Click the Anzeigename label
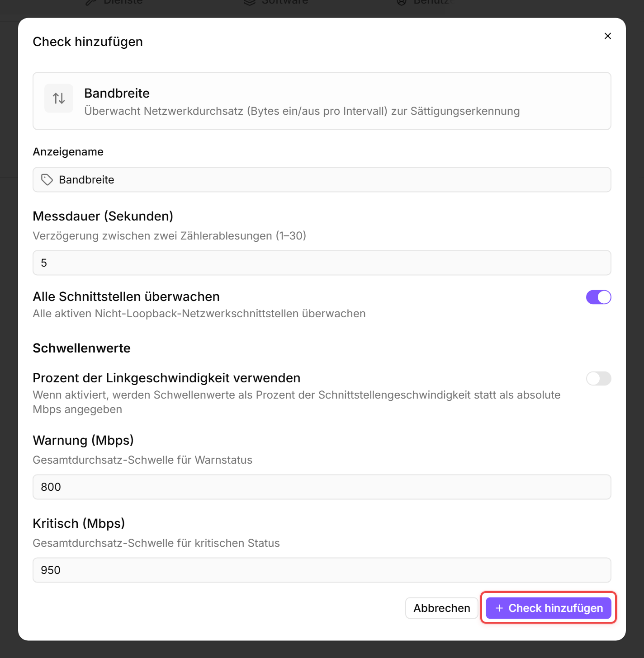The width and height of the screenshot is (644, 658). click(x=68, y=152)
